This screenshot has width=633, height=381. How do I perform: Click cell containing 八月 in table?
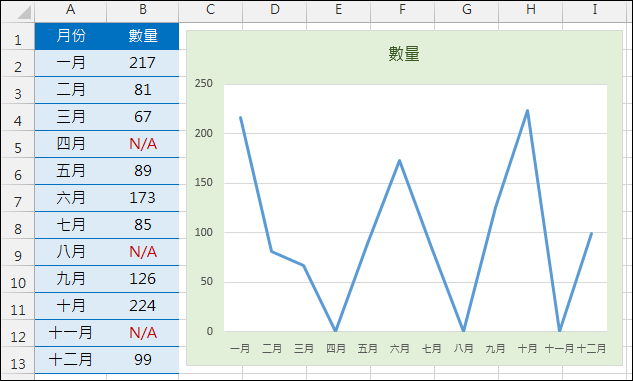click(71, 252)
